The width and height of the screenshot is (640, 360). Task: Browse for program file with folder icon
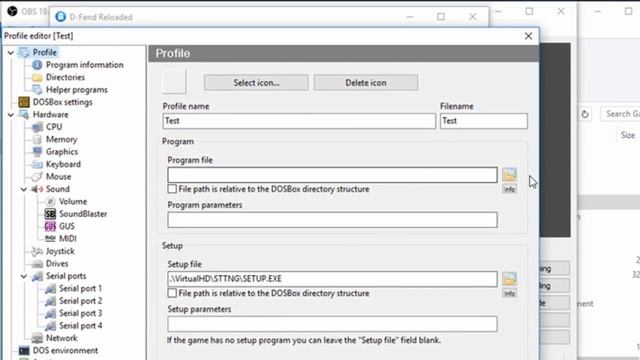(509, 174)
